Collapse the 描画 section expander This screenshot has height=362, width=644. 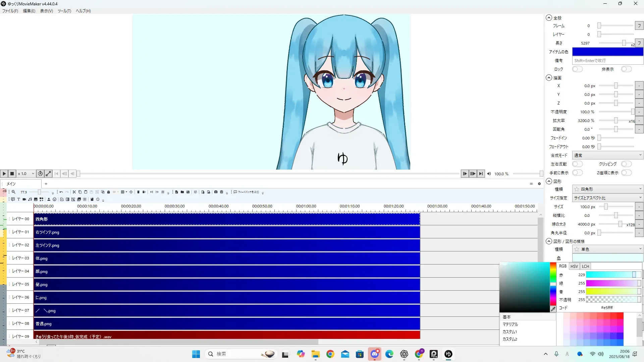[549, 78]
